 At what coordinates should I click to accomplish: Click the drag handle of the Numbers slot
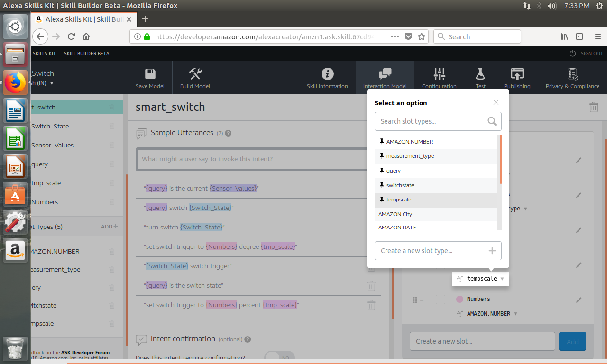(415, 300)
